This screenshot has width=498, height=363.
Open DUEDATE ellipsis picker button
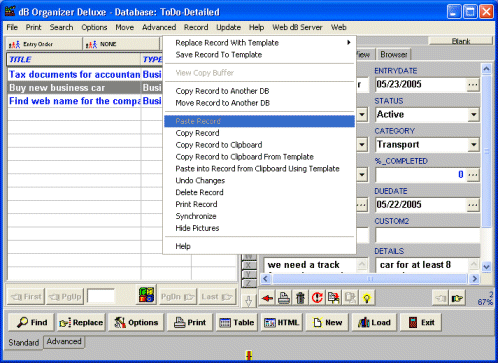[473, 205]
